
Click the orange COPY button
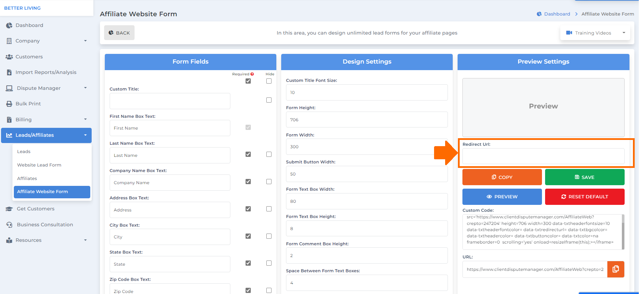click(502, 177)
